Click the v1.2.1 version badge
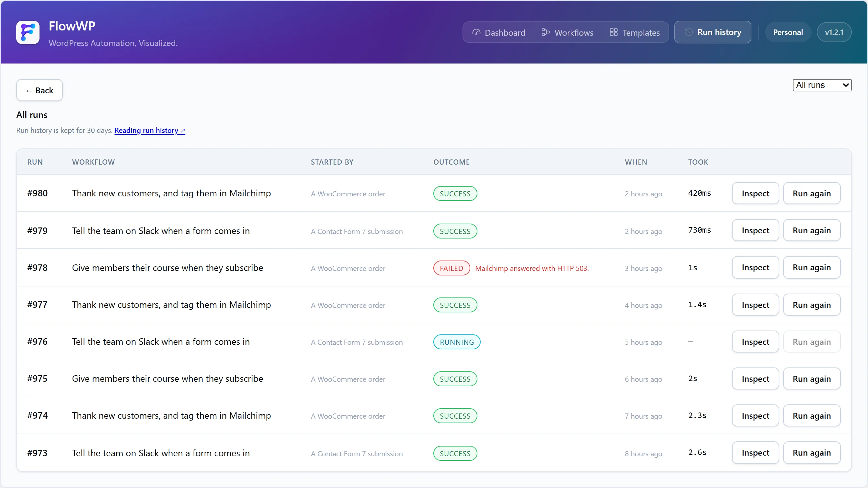The image size is (868, 488). click(834, 32)
